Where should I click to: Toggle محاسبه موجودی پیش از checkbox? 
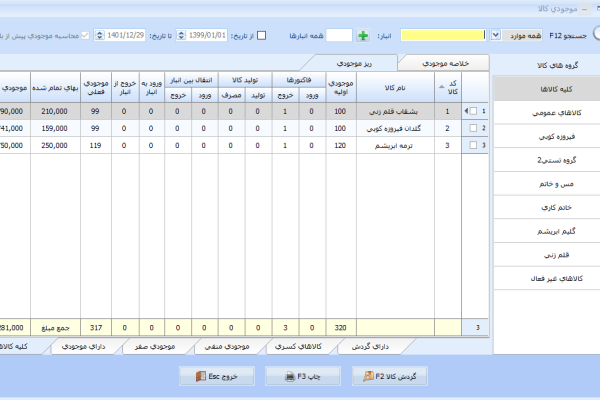click(x=85, y=36)
